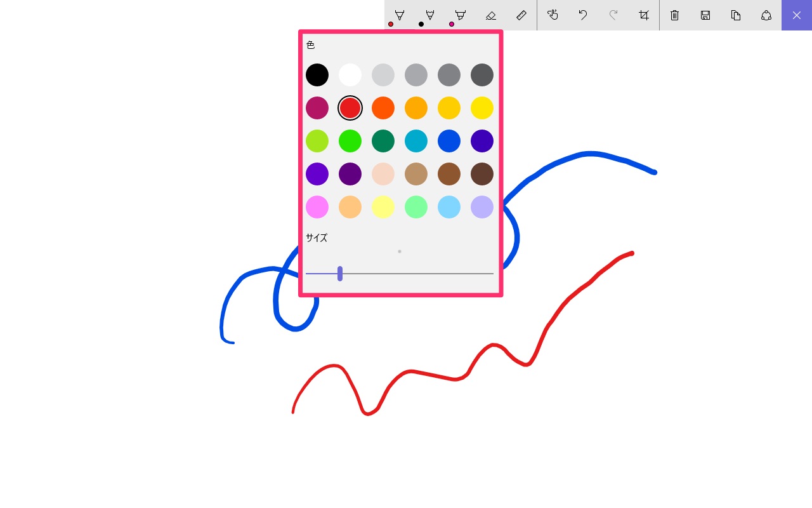Pick the black color swatch
The image size is (812, 508).
tap(317, 75)
